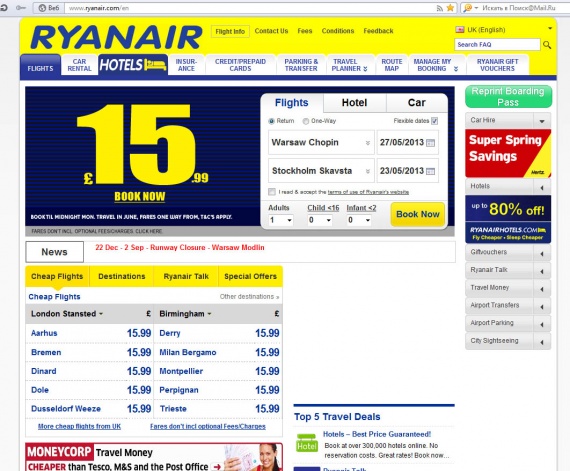Click the Mail.Ru search engine icon
570x471 pixels.
coord(468,8)
